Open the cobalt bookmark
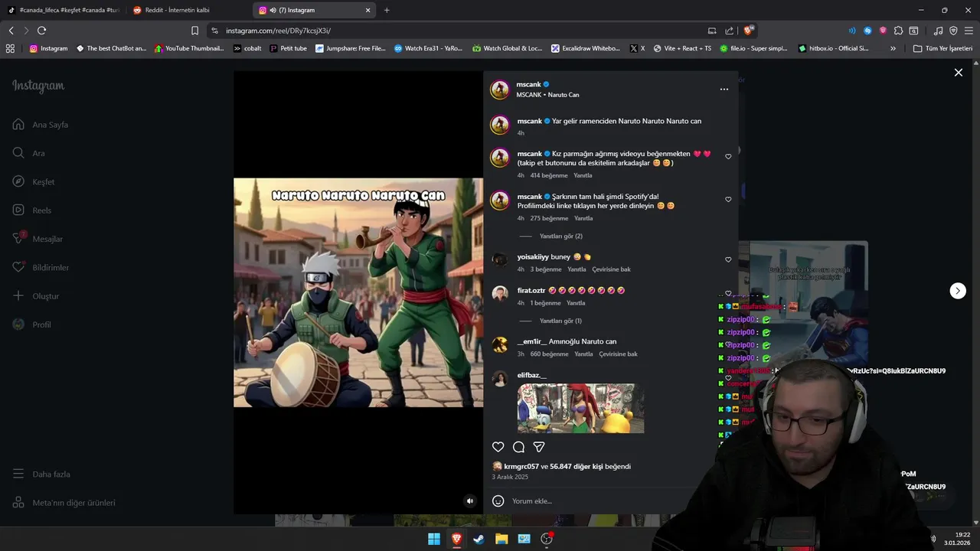This screenshot has width=980, height=551. [247, 48]
